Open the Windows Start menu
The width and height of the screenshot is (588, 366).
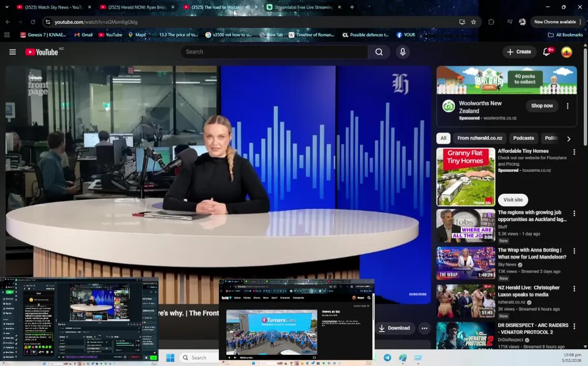[x=170, y=358]
